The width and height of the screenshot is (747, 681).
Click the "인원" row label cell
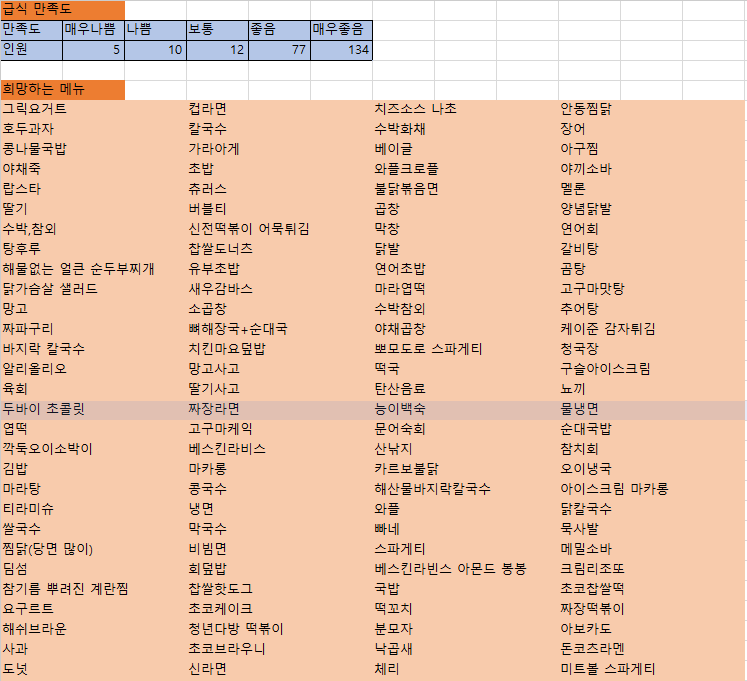tap(31, 49)
